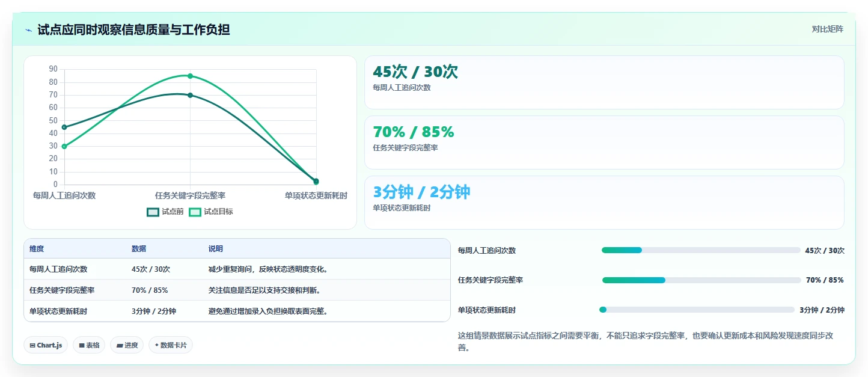This screenshot has width=868, height=377.
Task: Click the summary paragraph starting 这组情景数据
Action: [x=646, y=342]
